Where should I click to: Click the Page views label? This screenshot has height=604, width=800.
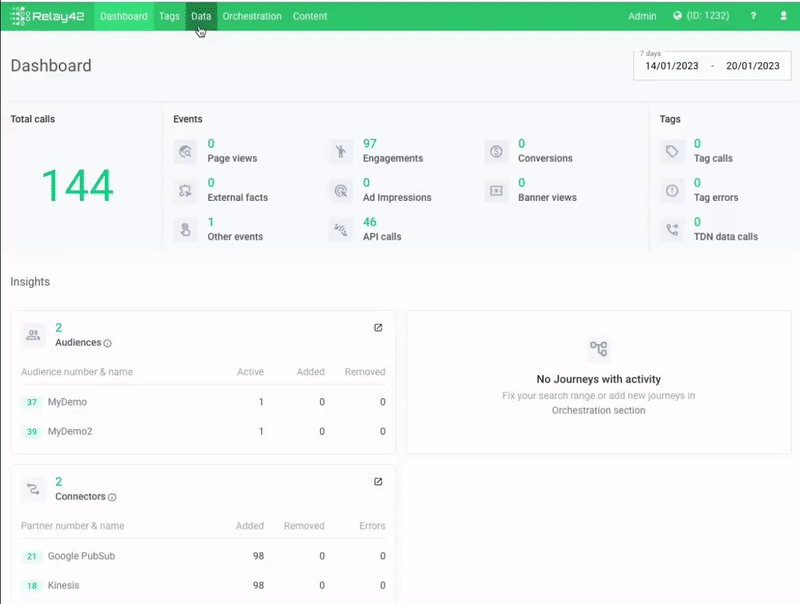(x=232, y=159)
